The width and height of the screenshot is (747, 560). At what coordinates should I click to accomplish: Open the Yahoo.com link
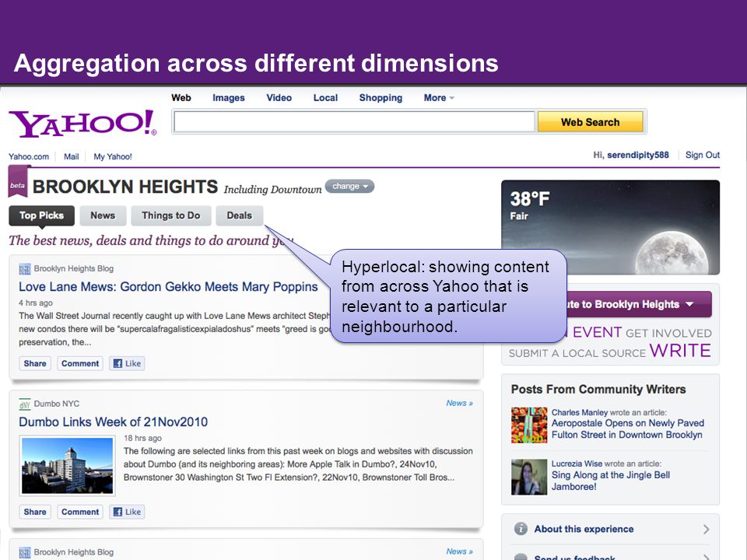29,156
